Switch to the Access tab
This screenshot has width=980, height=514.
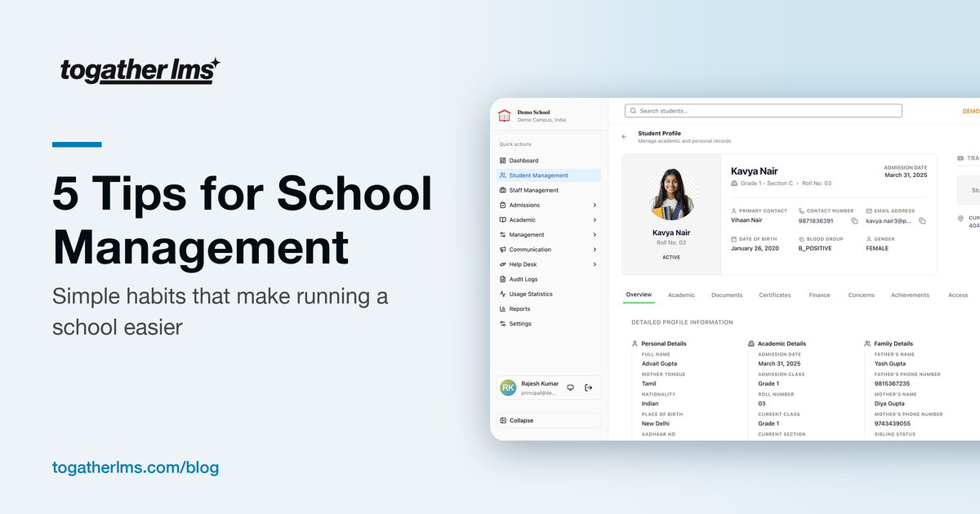tap(958, 295)
